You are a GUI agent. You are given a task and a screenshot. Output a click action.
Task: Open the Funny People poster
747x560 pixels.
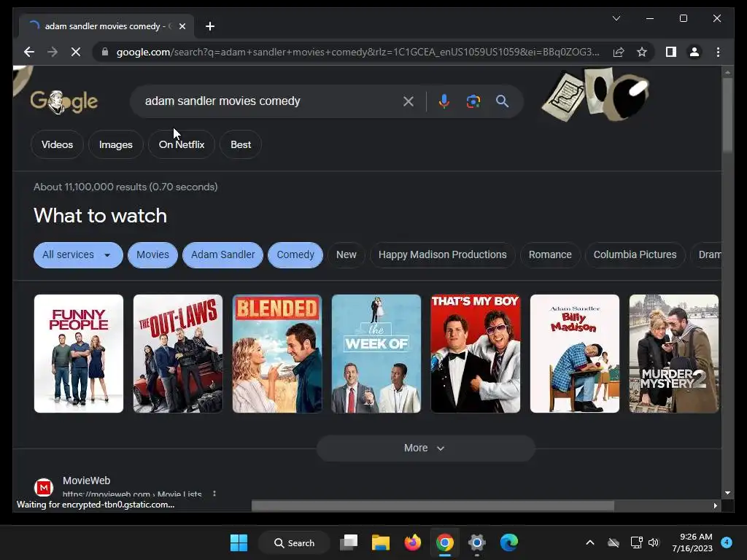(79, 354)
